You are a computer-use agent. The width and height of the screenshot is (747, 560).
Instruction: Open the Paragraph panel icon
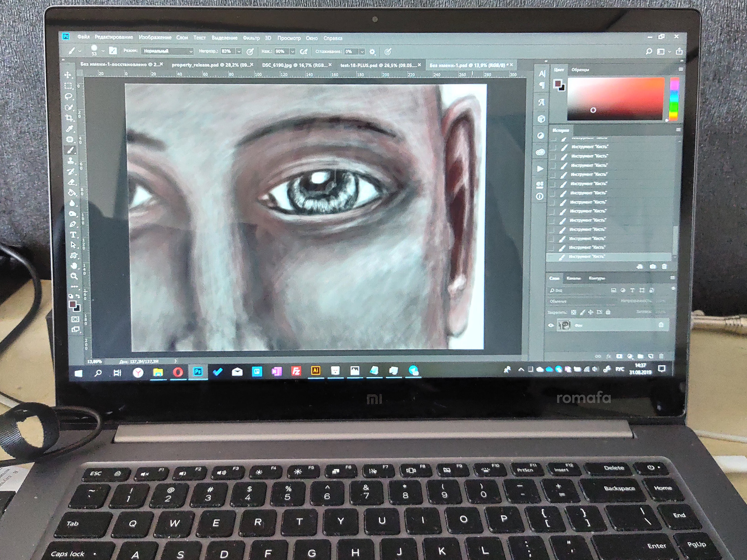542,86
